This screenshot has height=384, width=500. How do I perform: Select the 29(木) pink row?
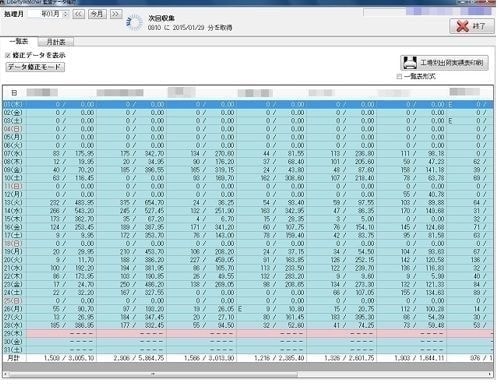click(248, 333)
